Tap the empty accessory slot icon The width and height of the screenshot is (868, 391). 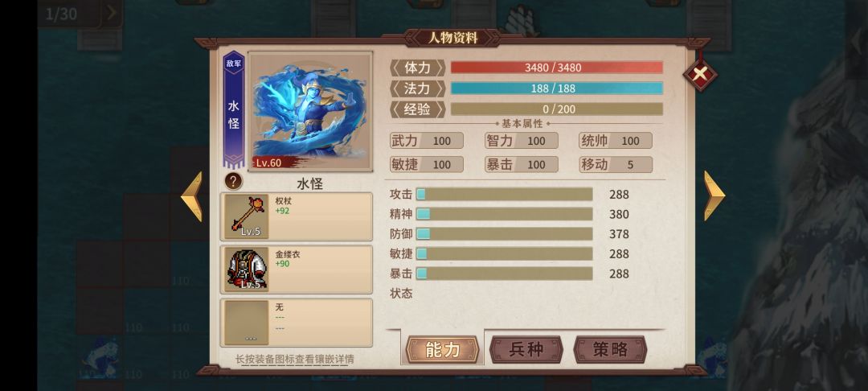[x=247, y=323]
